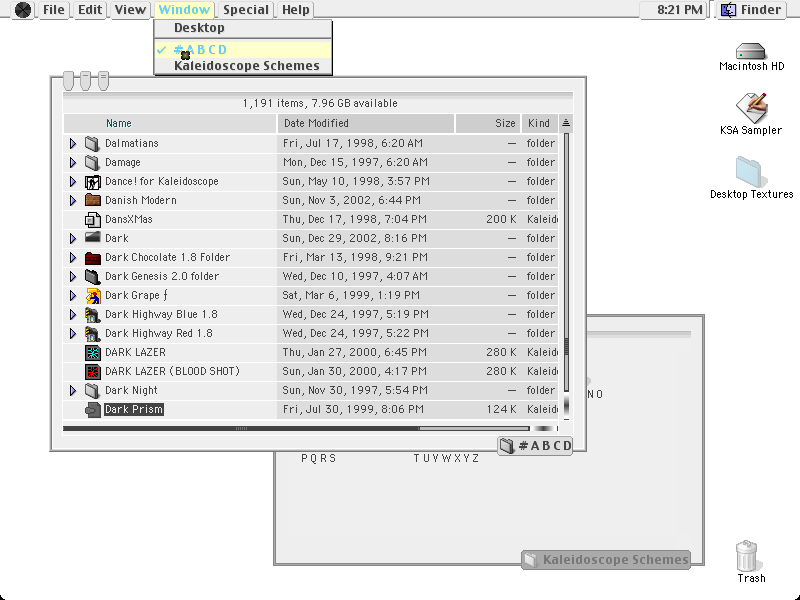Viewport: 800px width, 600px height.
Task: Click the Damage folder icon
Action: point(92,162)
